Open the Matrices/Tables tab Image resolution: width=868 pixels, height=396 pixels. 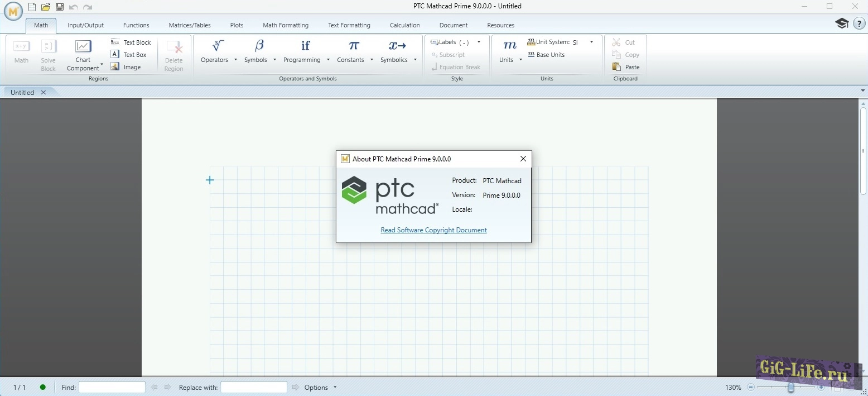pos(190,25)
